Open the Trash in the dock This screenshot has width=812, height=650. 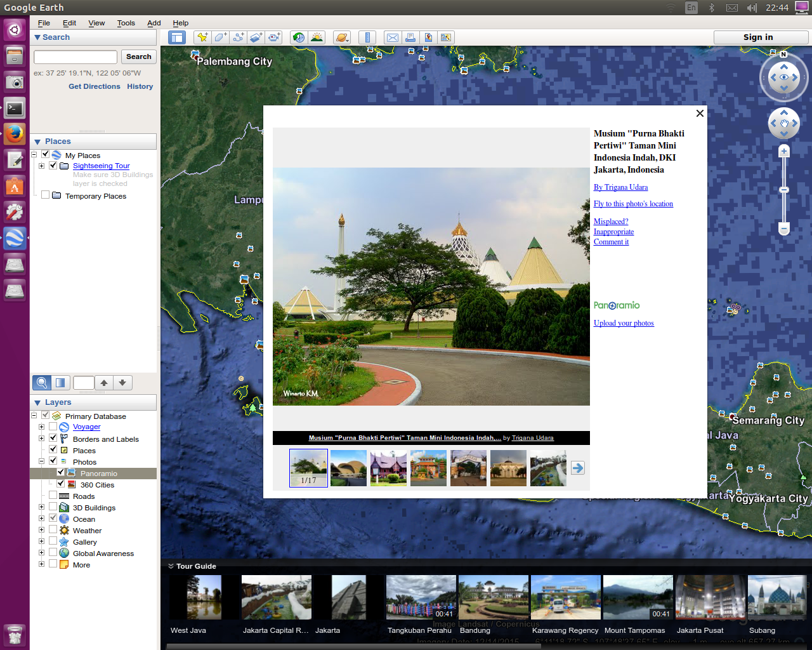(x=15, y=635)
